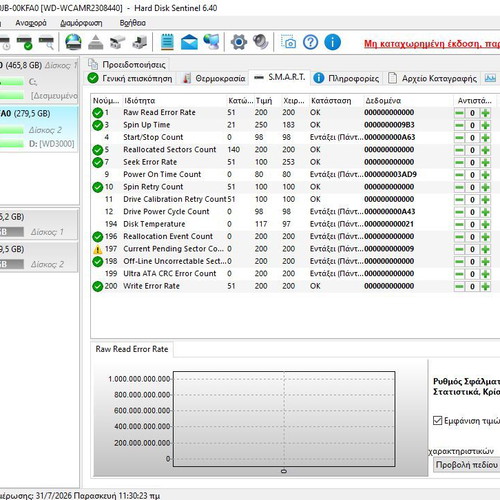Switch to the Πληροφορίες tab

pyautogui.click(x=347, y=78)
